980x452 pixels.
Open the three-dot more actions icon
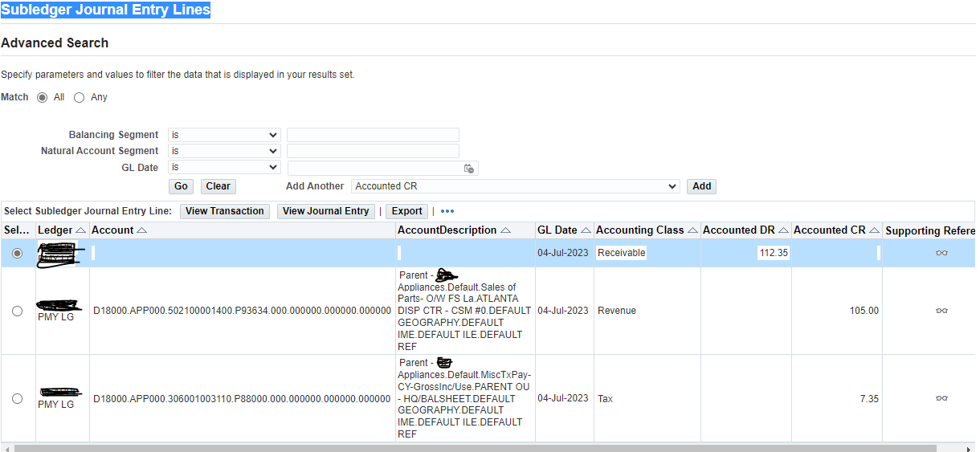(447, 211)
